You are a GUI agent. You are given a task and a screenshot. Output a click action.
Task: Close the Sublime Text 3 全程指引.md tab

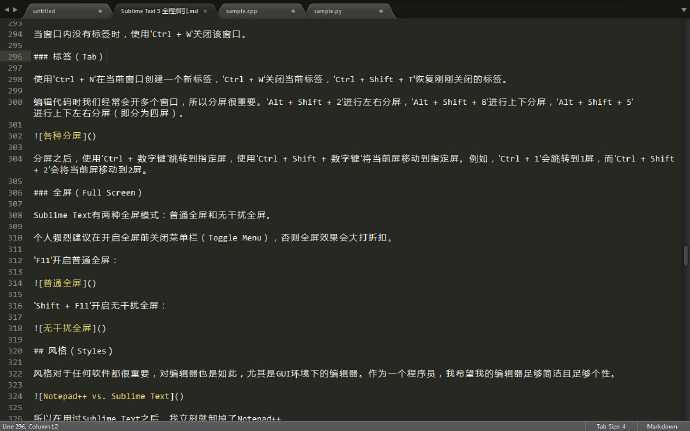205,11
